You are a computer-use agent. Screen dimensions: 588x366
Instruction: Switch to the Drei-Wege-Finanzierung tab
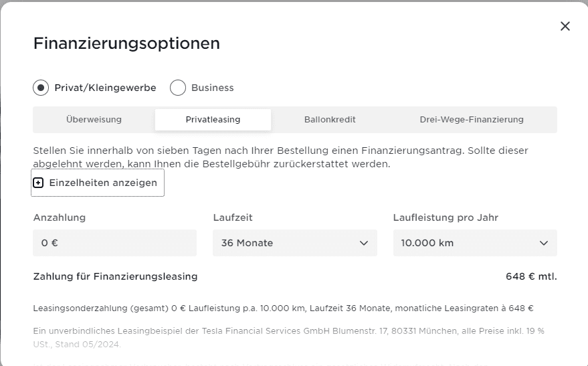(x=472, y=120)
